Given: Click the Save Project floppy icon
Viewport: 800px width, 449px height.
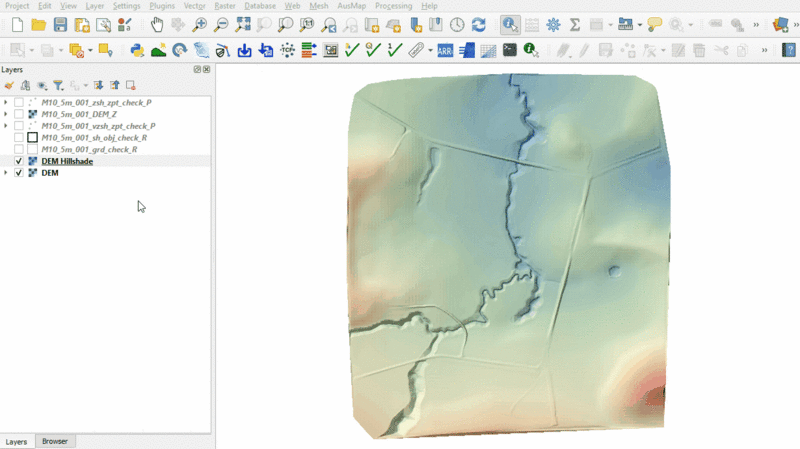Looking at the screenshot, I should (x=60, y=24).
